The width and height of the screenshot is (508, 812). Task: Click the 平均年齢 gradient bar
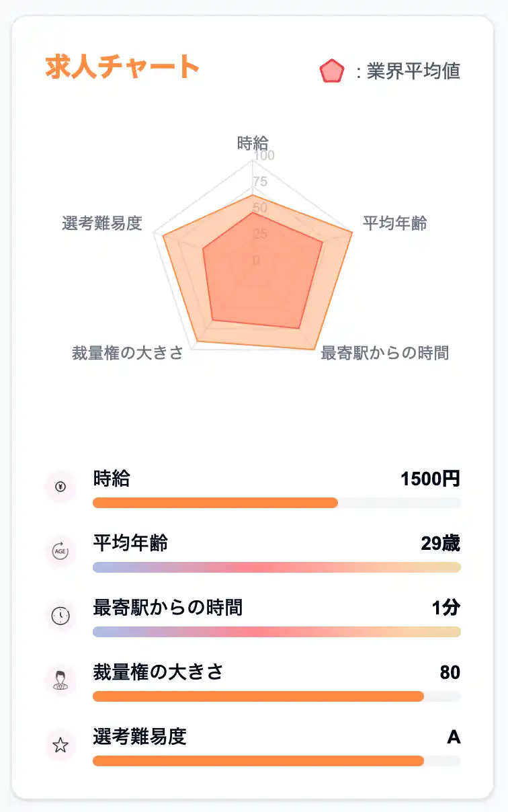click(x=276, y=567)
